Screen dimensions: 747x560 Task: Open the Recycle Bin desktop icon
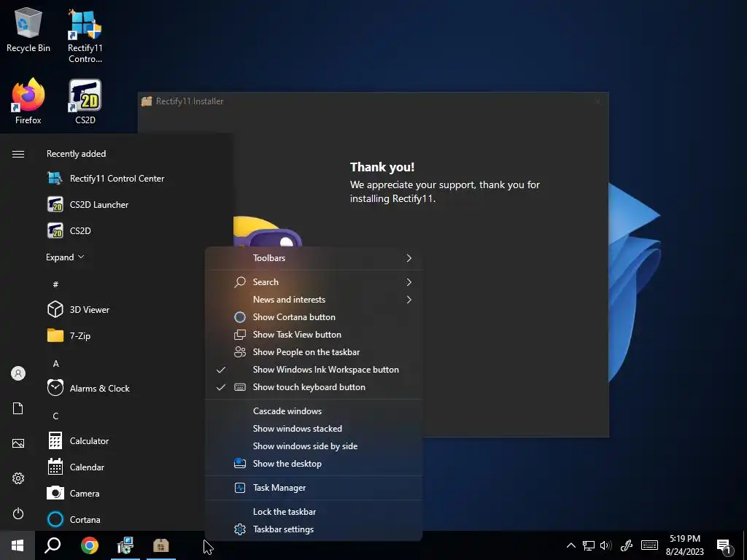[x=28, y=29]
